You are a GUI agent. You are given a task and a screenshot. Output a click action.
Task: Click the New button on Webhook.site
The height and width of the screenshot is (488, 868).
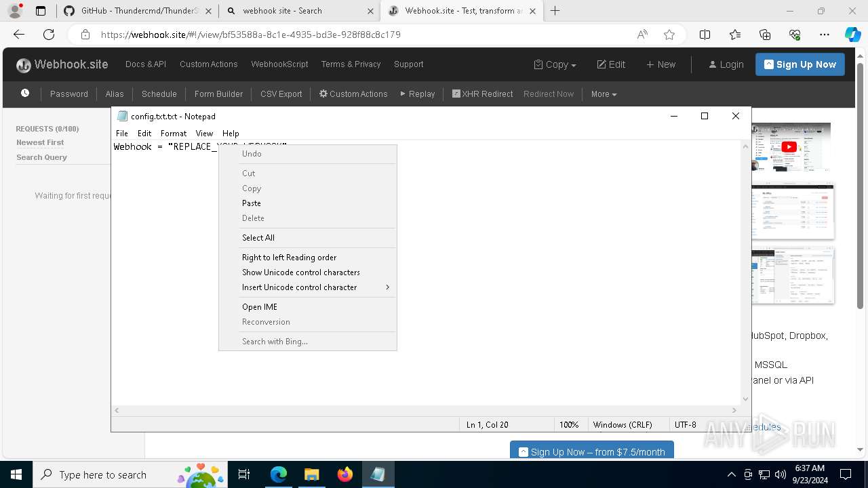660,64
